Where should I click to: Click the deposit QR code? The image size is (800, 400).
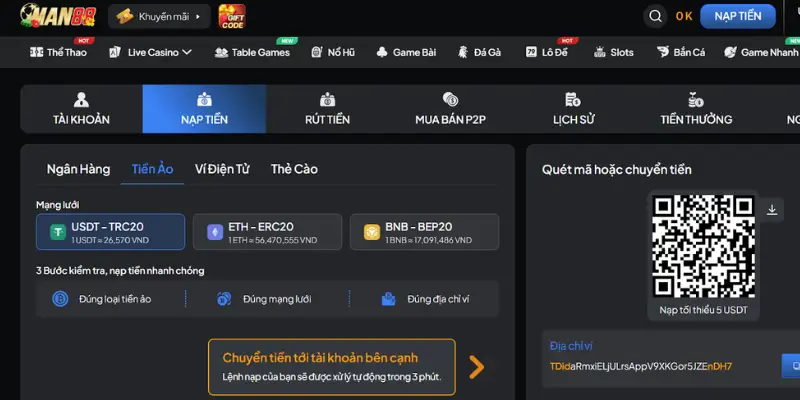click(703, 246)
